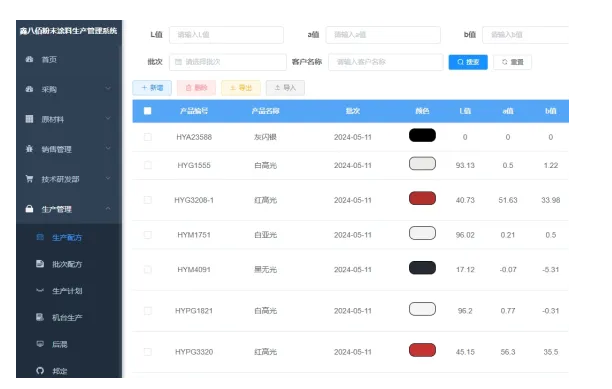
Task: Click the 后混 monitor icon
Action: point(40,344)
